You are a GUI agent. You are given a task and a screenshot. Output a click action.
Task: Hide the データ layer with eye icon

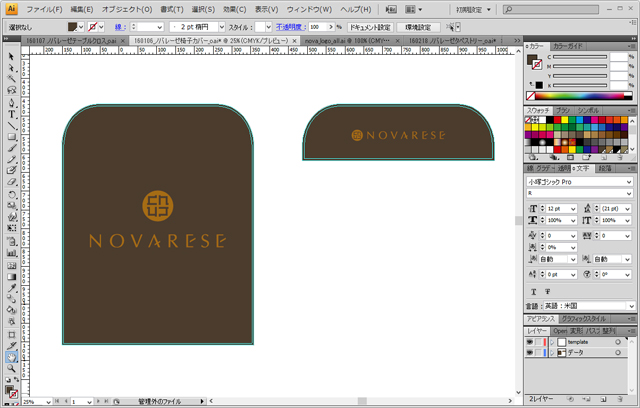pyautogui.click(x=530, y=353)
